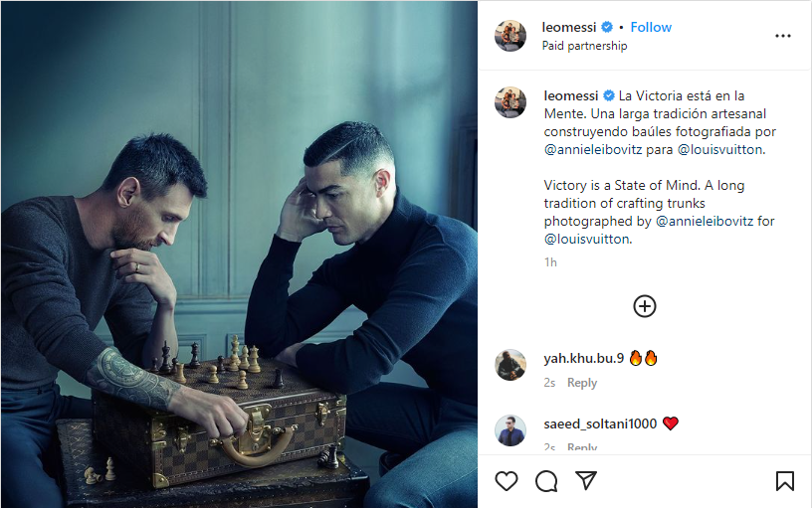Share the post via paper plane icon

tap(586, 481)
